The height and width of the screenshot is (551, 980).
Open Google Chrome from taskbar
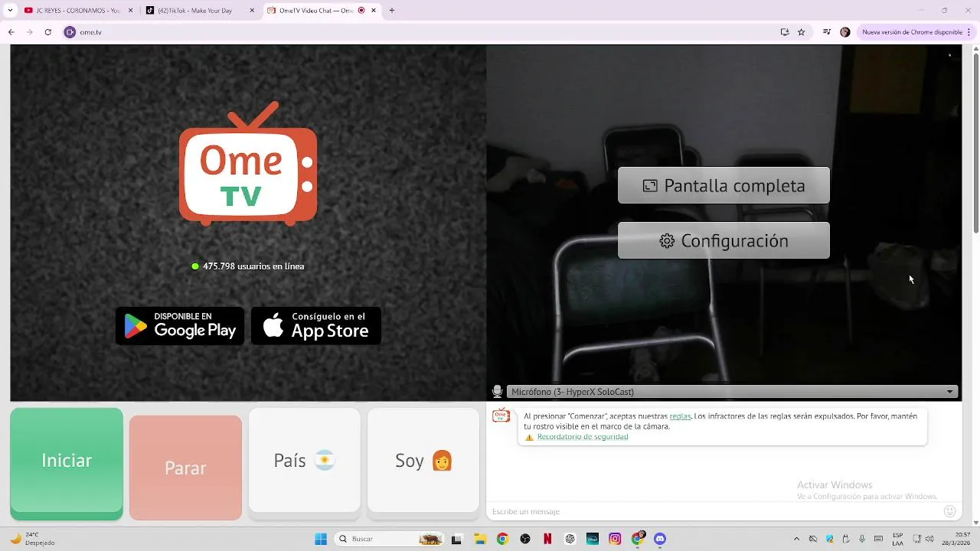click(502, 539)
